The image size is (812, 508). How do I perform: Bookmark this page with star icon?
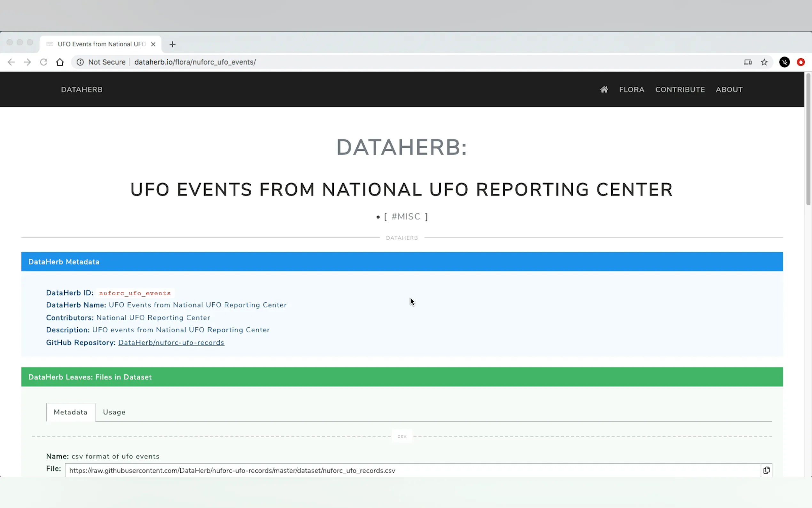764,62
